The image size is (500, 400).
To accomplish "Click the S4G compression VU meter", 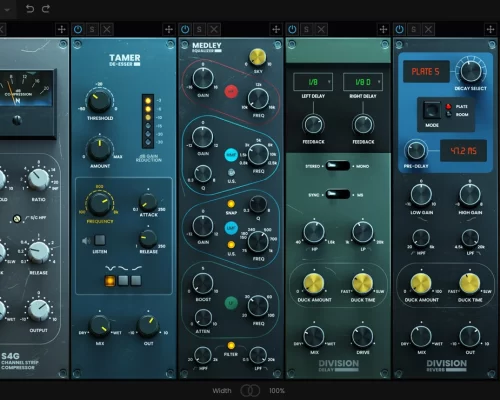I will point(26,88).
